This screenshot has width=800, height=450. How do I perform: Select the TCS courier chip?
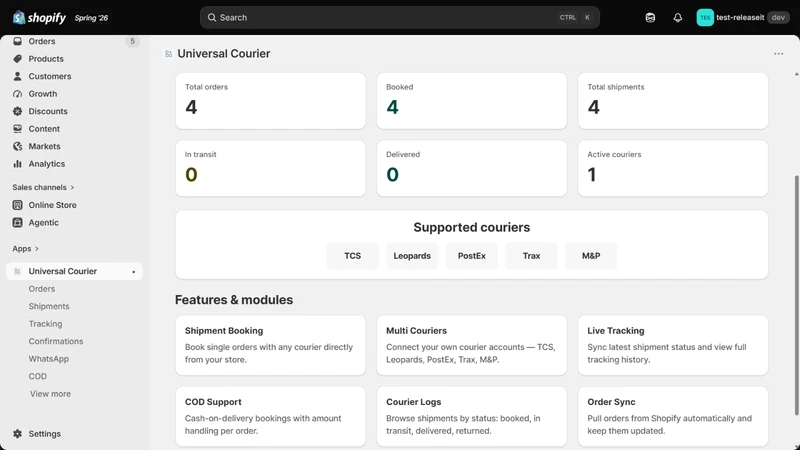[353, 256]
